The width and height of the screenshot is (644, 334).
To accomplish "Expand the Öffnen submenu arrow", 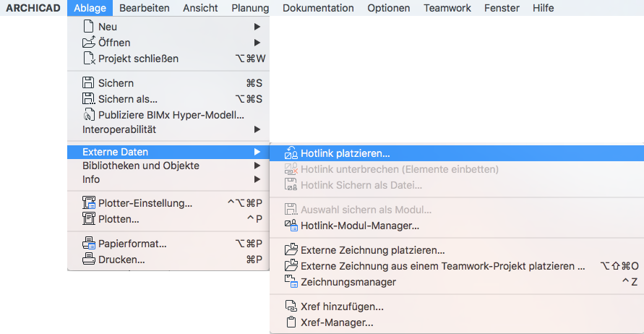I will tap(257, 42).
